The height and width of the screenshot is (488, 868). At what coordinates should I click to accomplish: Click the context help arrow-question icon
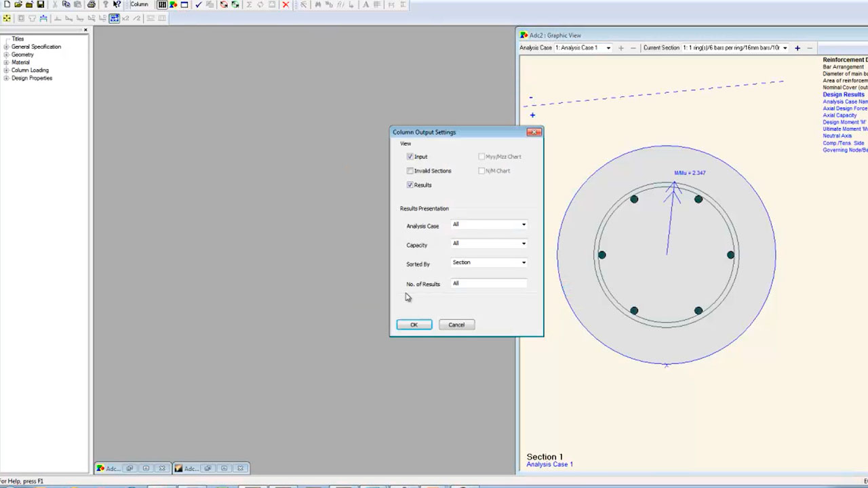pos(117,5)
